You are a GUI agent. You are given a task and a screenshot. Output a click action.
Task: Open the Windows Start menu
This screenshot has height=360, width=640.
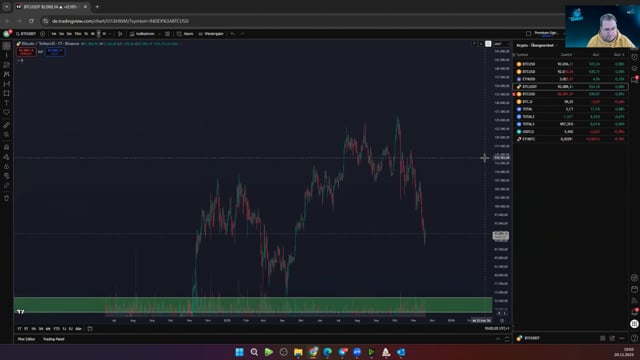click(x=240, y=352)
